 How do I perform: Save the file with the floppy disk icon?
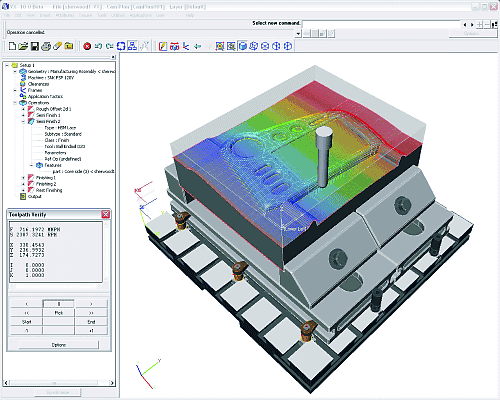coord(35,46)
